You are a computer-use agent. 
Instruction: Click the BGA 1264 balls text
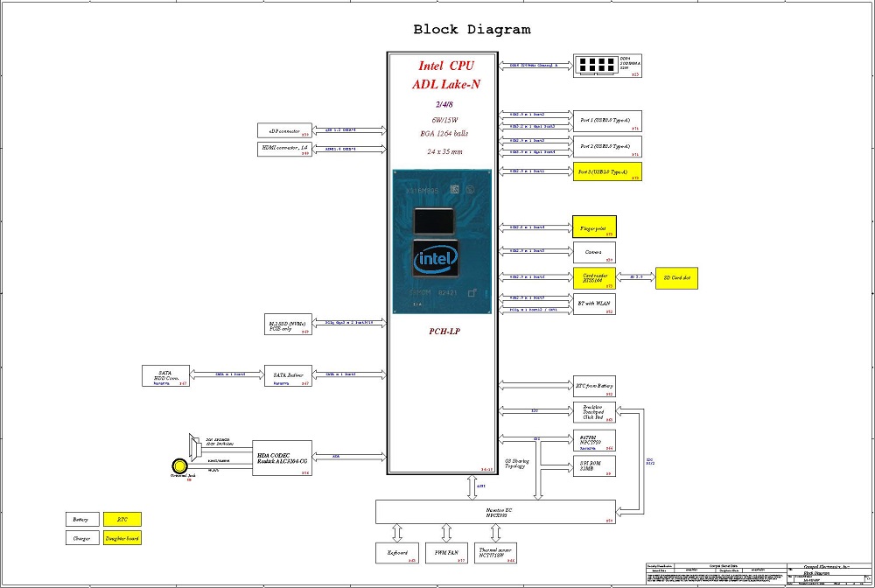point(444,133)
